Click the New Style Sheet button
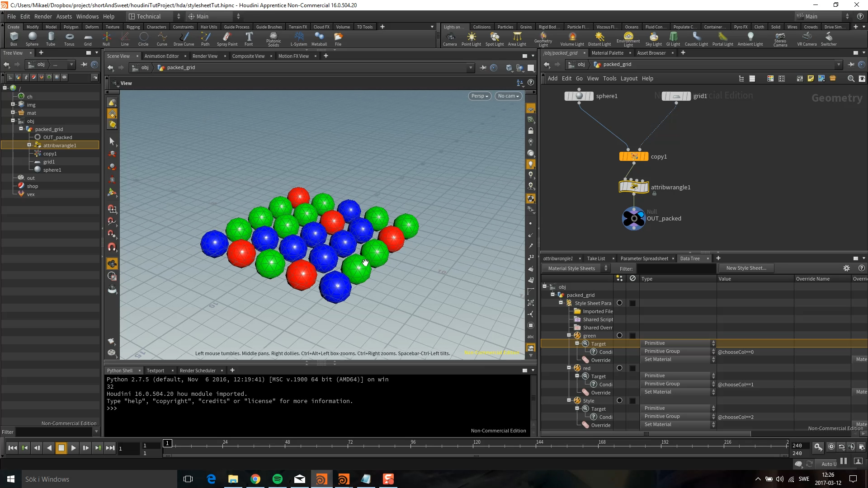The height and width of the screenshot is (488, 868). 746,268
